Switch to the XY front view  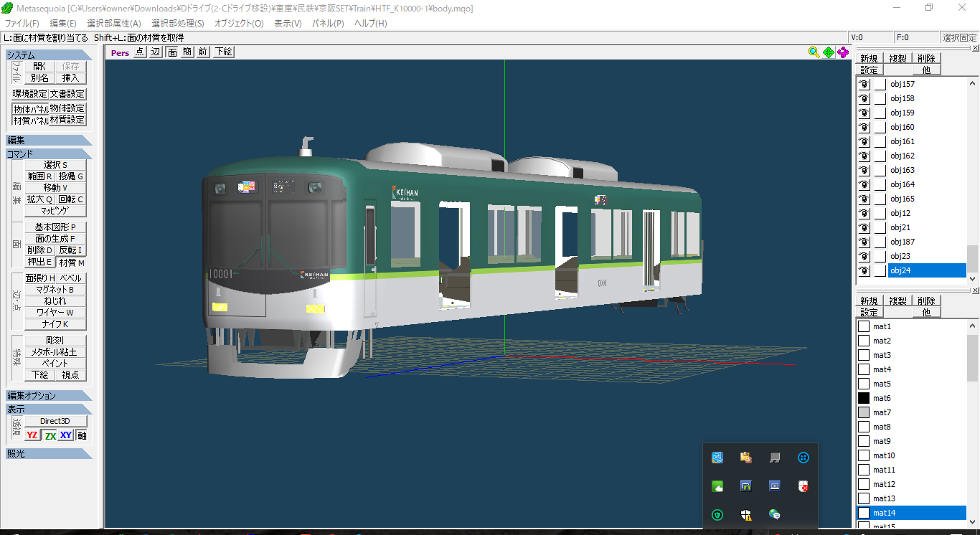click(66, 435)
